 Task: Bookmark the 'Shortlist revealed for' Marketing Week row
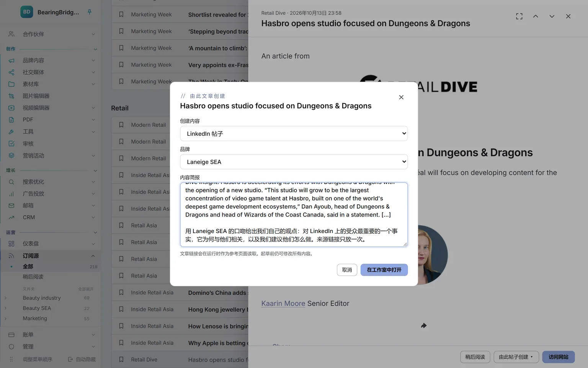point(121,15)
